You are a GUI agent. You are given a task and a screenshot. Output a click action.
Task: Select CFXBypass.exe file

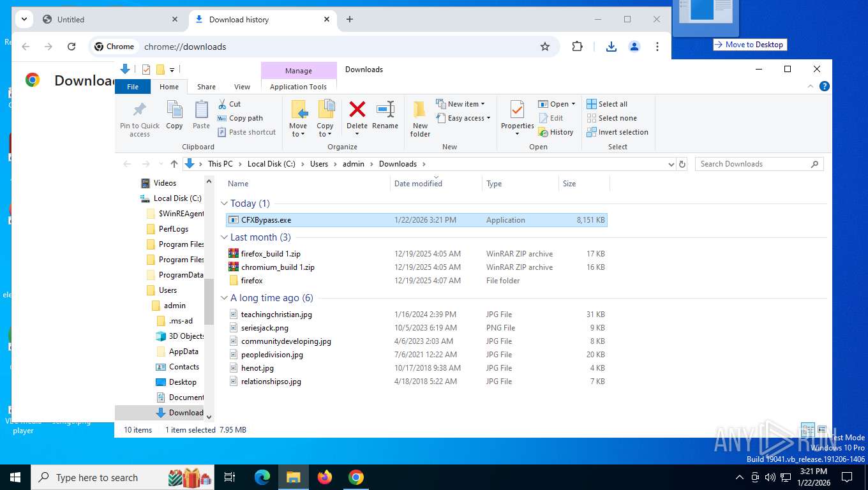pos(417,220)
